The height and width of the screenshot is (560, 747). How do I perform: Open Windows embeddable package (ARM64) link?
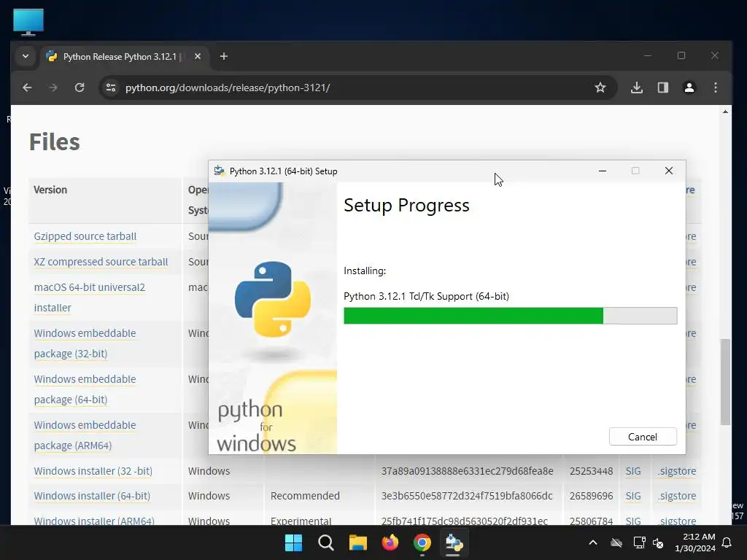coord(85,435)
